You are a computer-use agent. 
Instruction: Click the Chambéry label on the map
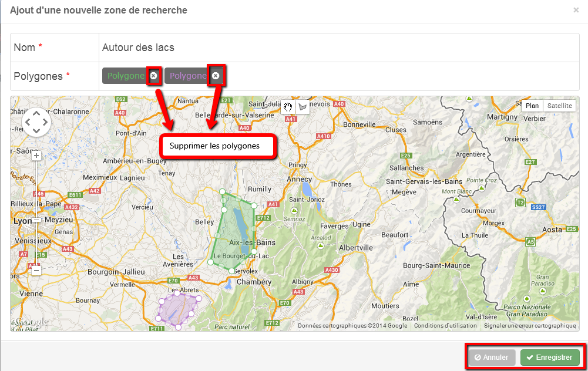pos(254,282)
